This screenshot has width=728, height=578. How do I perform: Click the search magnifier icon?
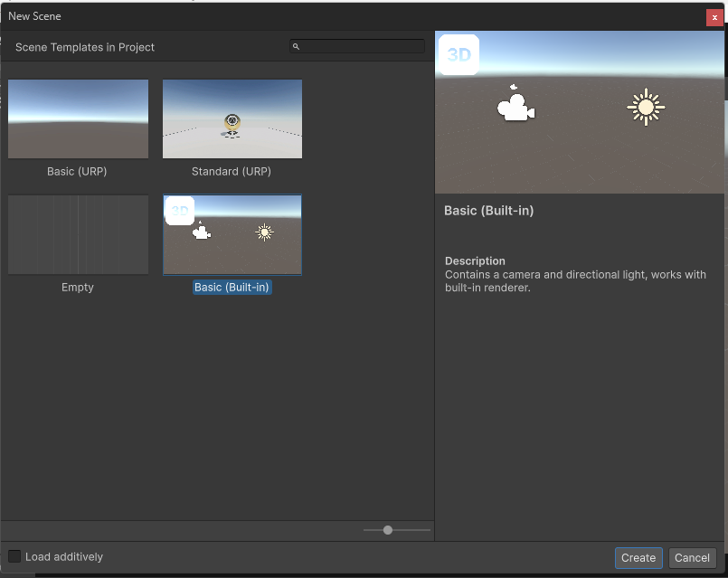point(297,46)
